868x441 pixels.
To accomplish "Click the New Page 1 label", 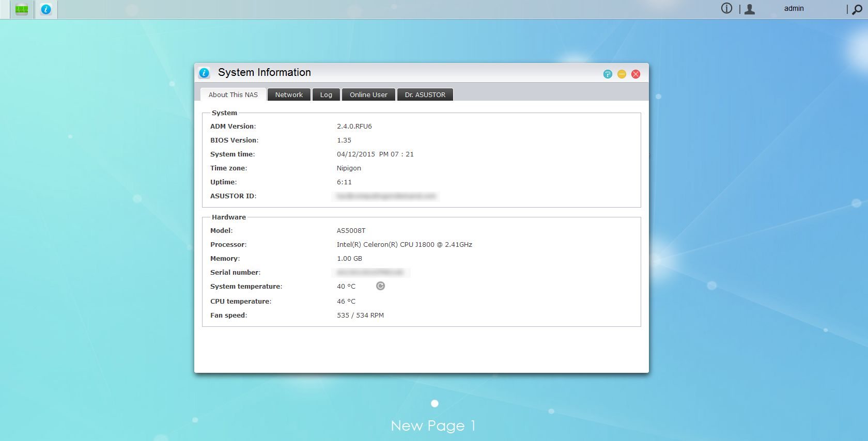I will coord(433,426).
